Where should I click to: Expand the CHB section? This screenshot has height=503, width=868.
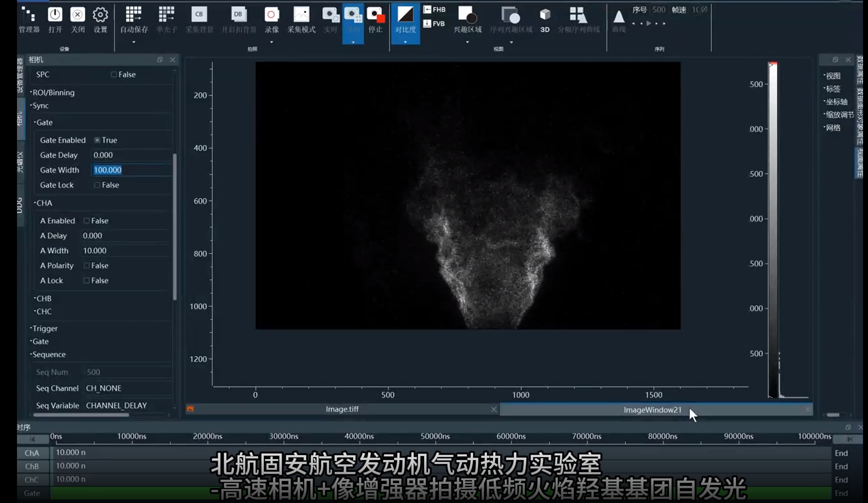pos(43,299)
